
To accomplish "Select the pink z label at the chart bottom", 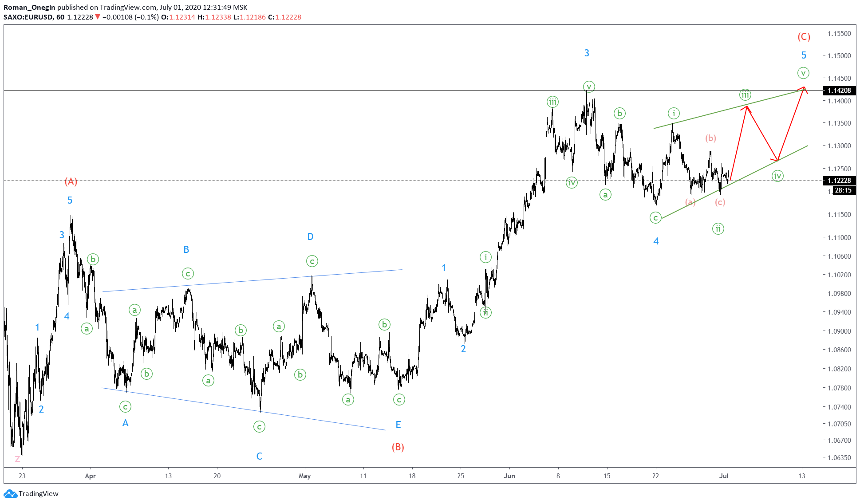I will point(17,459).
